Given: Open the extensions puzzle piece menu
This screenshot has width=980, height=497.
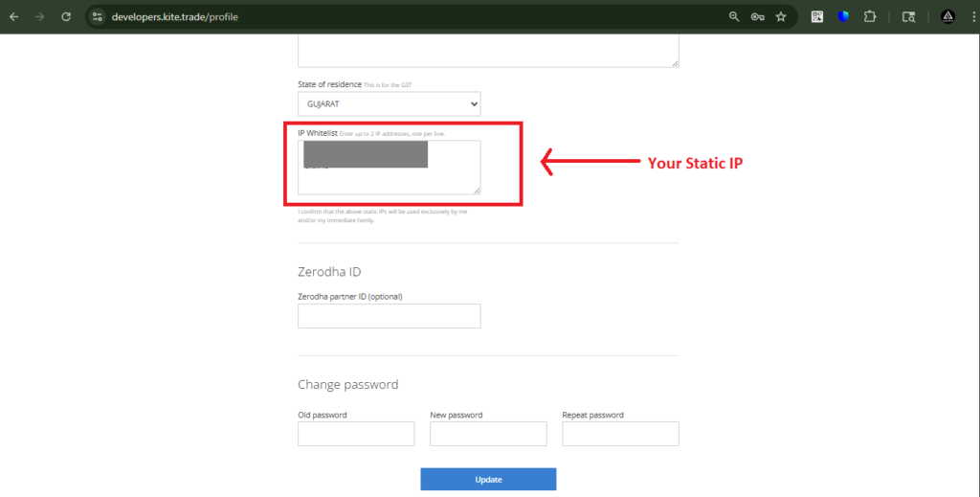Looking at the screenshot, I should click(870, 16).
